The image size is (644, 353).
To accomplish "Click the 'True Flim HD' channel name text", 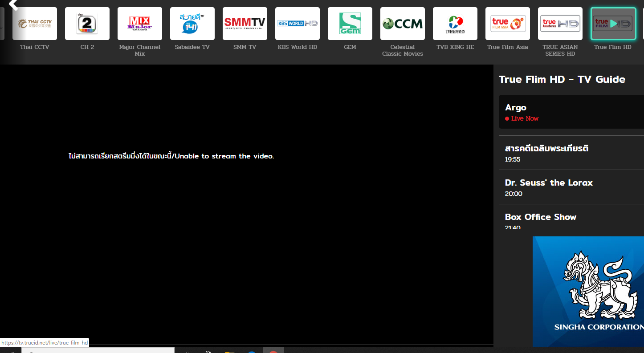I will (x=613, y=47).
